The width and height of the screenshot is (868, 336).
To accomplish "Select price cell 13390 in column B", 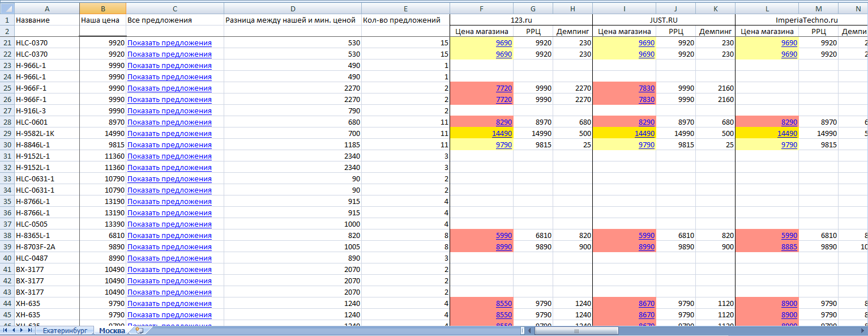I will (x=102, y=224).
